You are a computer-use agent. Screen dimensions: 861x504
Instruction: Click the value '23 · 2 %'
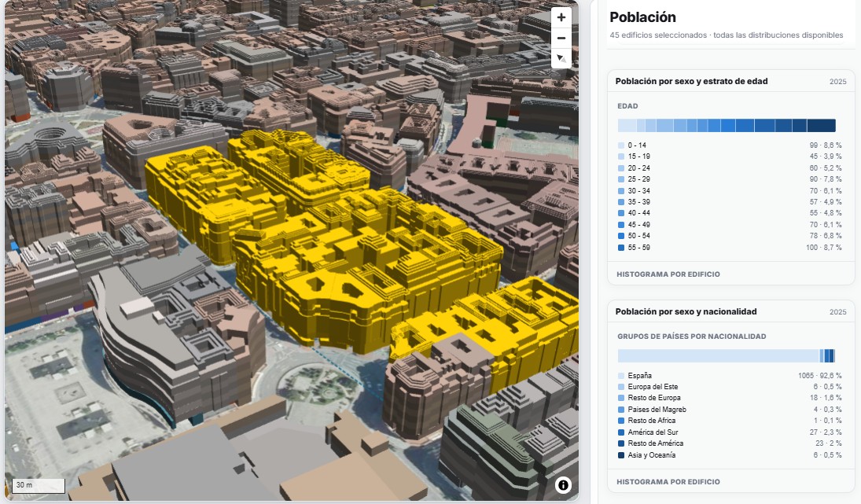coord(829,443)
